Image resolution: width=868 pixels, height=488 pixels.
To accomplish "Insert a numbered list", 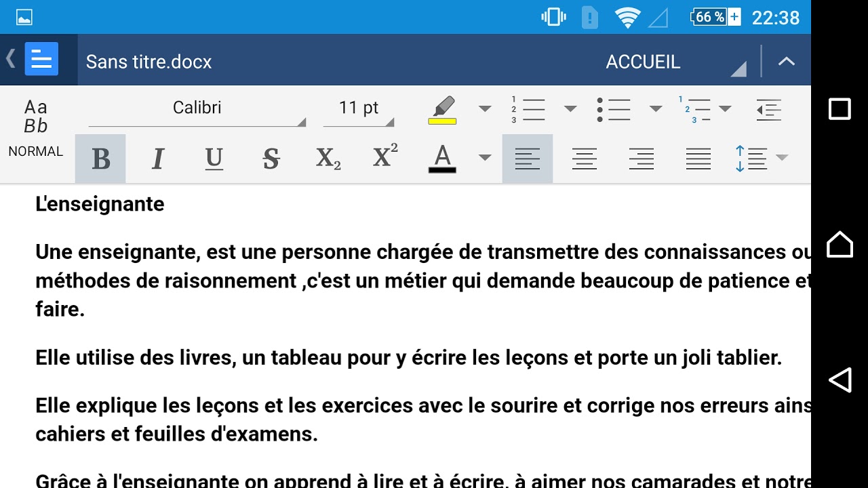I will pos(528,109).
